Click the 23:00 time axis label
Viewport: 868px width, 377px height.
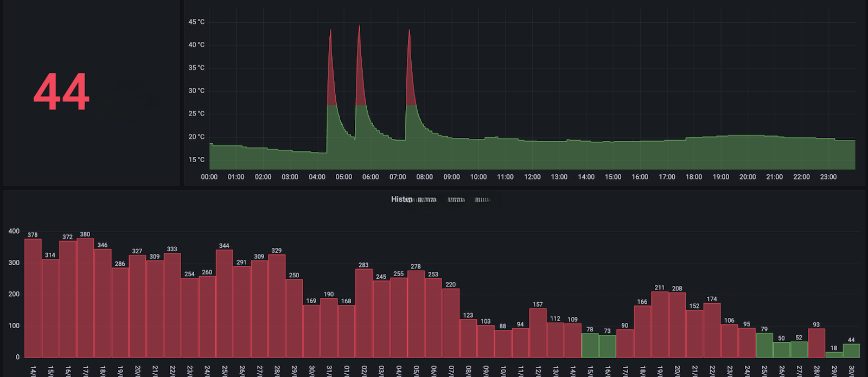coord(828,177)
